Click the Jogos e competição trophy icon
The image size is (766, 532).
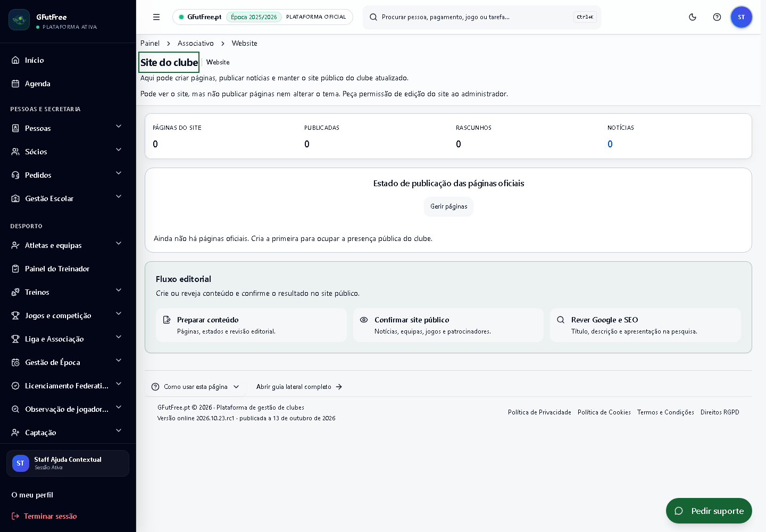pos(15,315)
